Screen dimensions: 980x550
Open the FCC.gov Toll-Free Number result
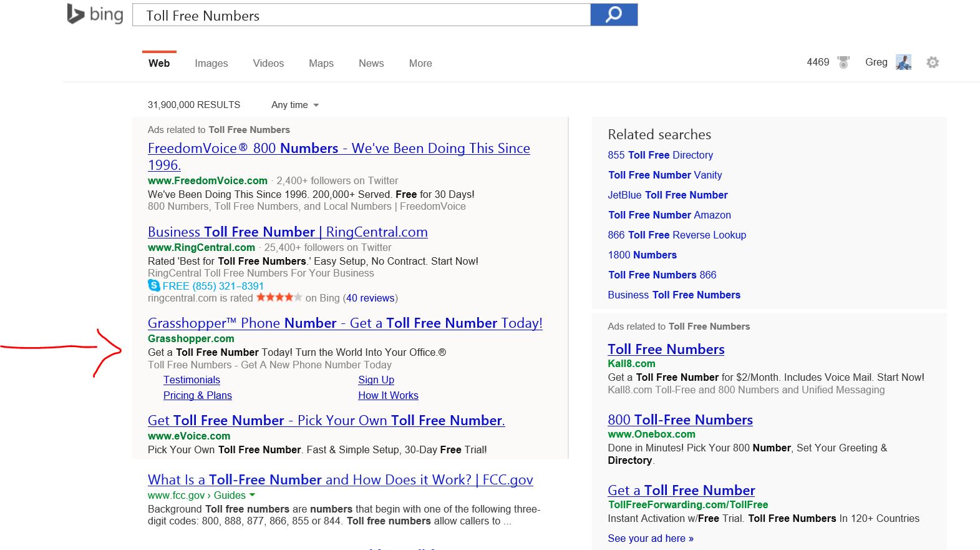[x=341, y=479]
